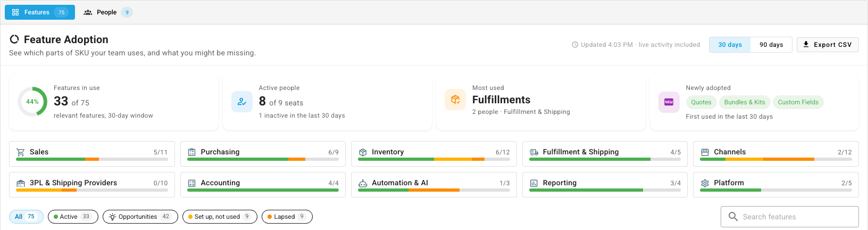Open the Purchasing category card
The width and height of the screenshot is (868, 230).
[x=263, y=154]
